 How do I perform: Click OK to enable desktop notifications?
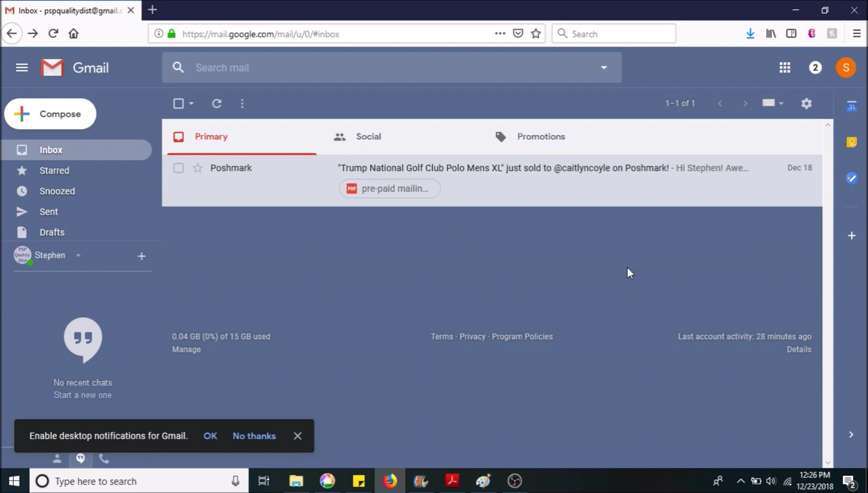(210, 436)
